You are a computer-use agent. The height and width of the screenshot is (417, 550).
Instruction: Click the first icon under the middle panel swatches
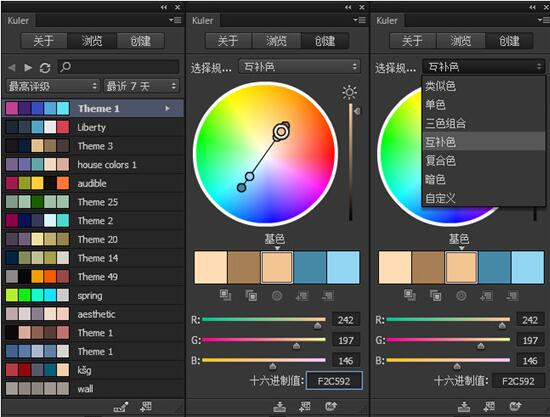coord(225,295)
